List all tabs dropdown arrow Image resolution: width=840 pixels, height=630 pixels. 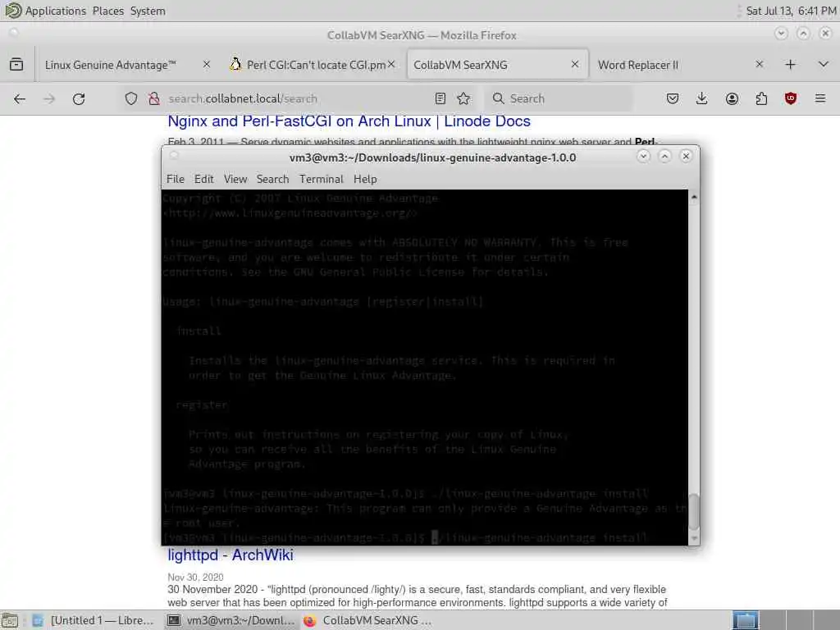[824, 65]
